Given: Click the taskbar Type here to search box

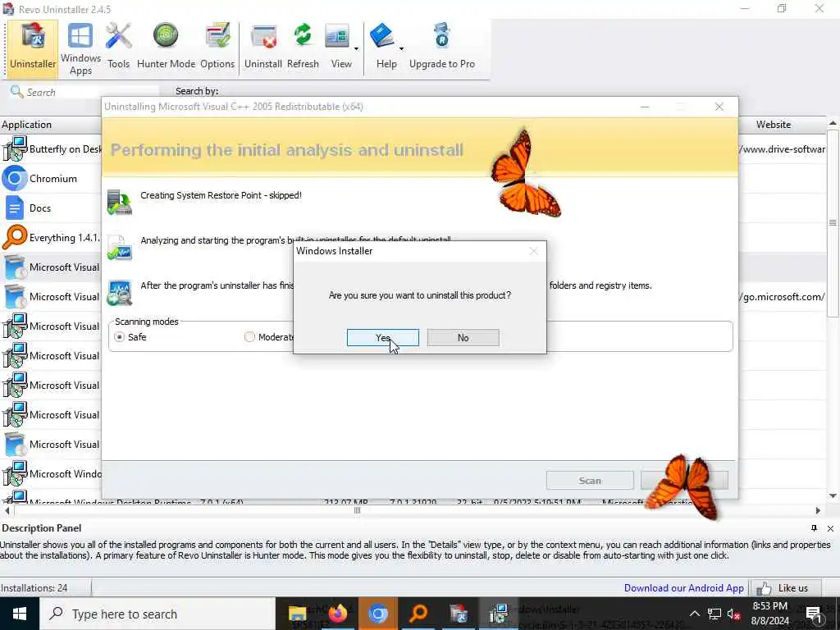Looking at the screenshot, I should pos(157,614).
